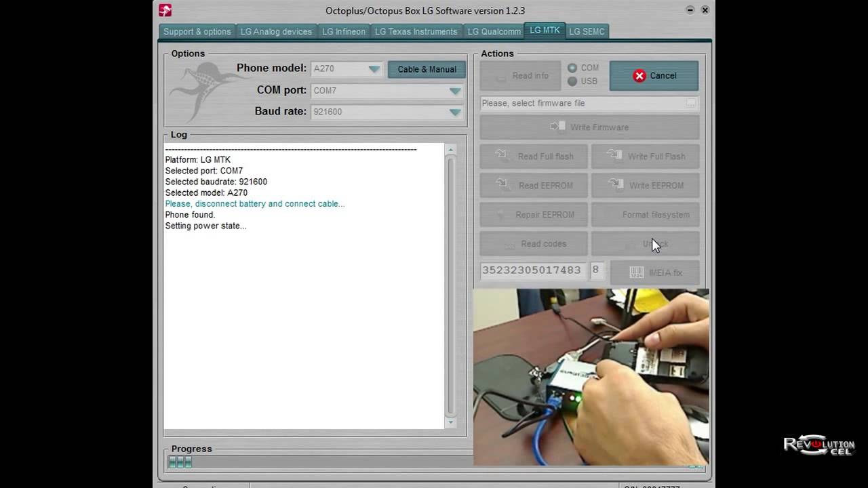Click the Cable & Manual button

tap(427, 69)
